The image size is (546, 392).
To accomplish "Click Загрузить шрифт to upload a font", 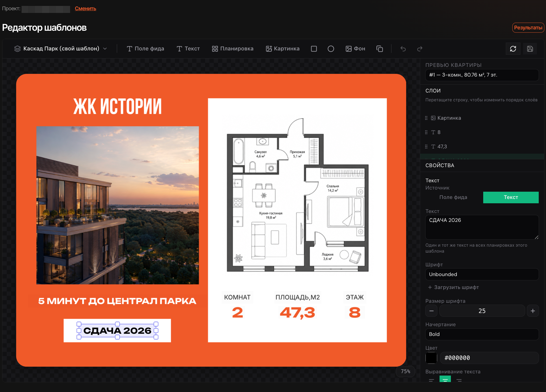I will pyautogui.click(x=454, y=287).
